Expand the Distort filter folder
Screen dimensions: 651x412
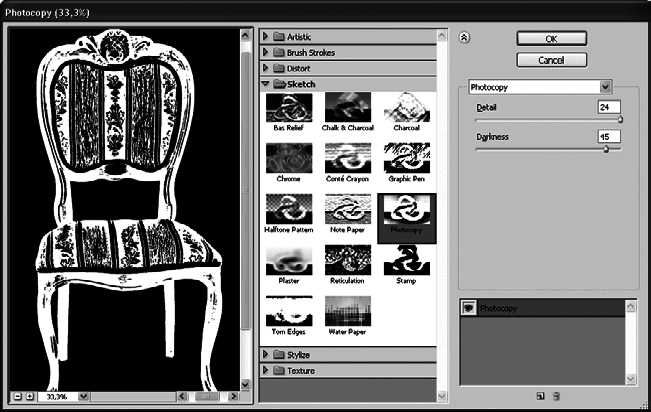265,68
